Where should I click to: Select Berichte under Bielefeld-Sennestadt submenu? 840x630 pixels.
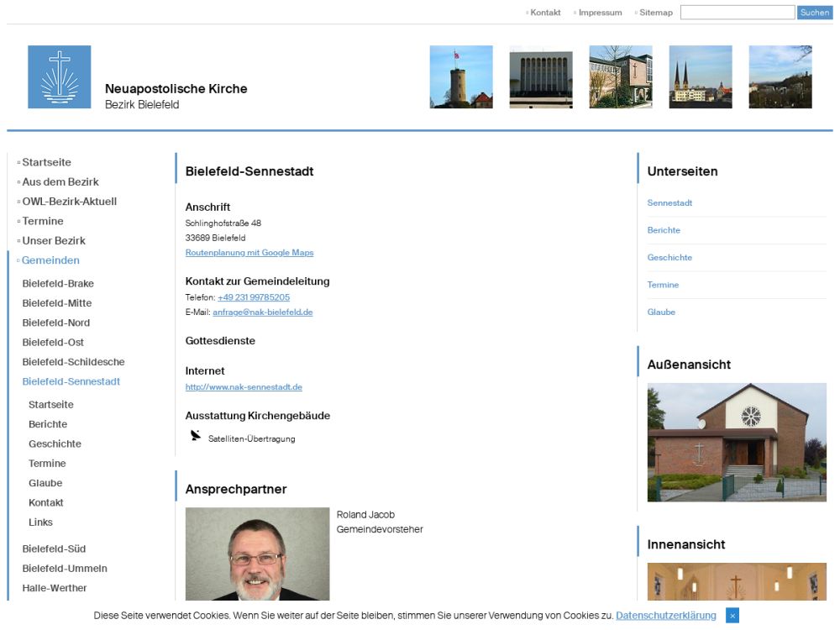[x=48, y=424]
